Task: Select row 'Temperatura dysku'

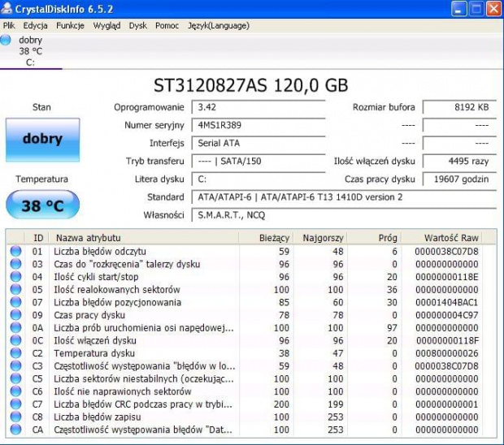Action: (x=251, y=353)
